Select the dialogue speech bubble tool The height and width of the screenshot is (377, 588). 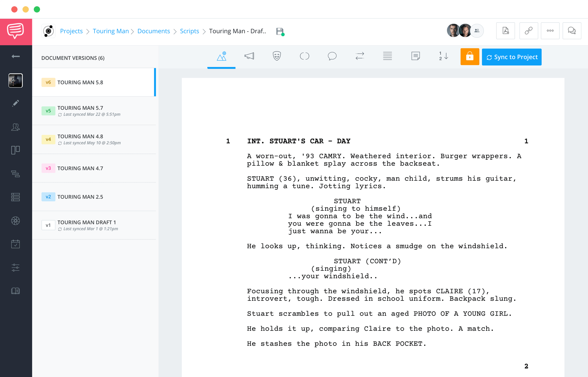332,56
